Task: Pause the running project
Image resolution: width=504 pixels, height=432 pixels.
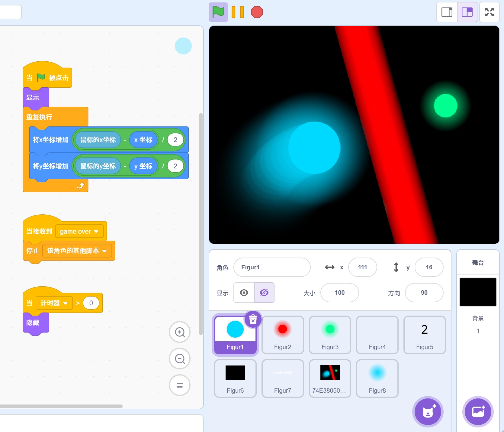Action: point(237,12)
